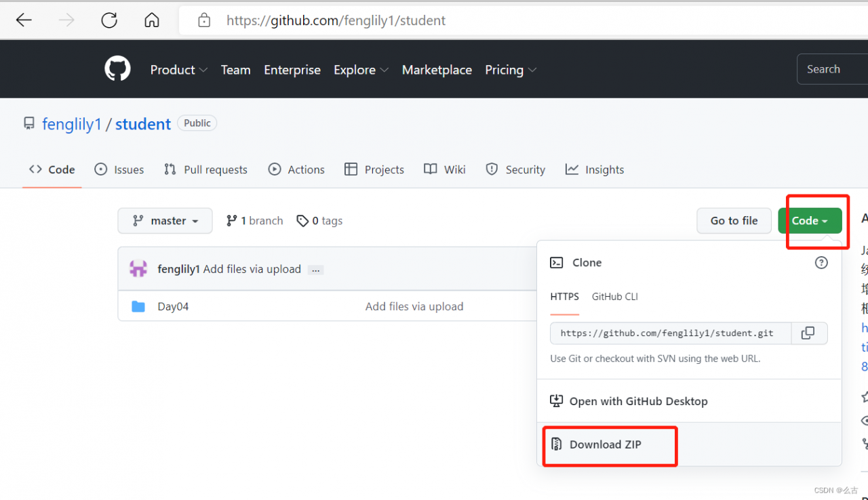Screen dimensions: 868x500
Task: Go to the browser home page icon
Action: (x=152, y=20)
